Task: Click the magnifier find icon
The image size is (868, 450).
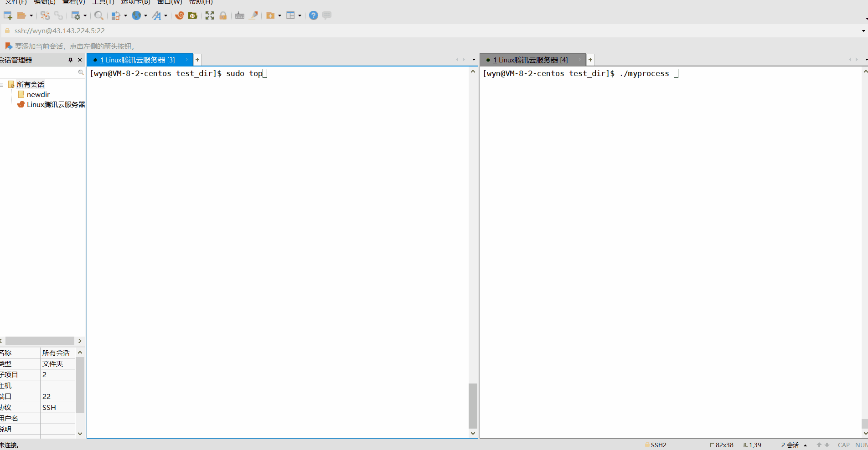Action: pos(99,15)
